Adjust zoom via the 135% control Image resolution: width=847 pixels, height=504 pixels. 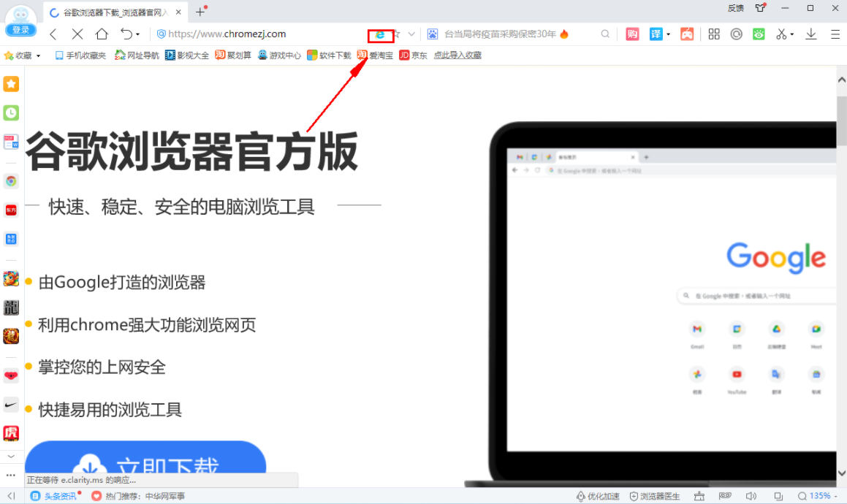point(820,495)
